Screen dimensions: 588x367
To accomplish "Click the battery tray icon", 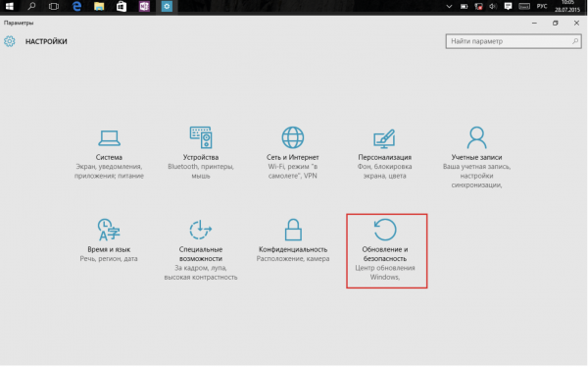I will (x=464, y=7).
